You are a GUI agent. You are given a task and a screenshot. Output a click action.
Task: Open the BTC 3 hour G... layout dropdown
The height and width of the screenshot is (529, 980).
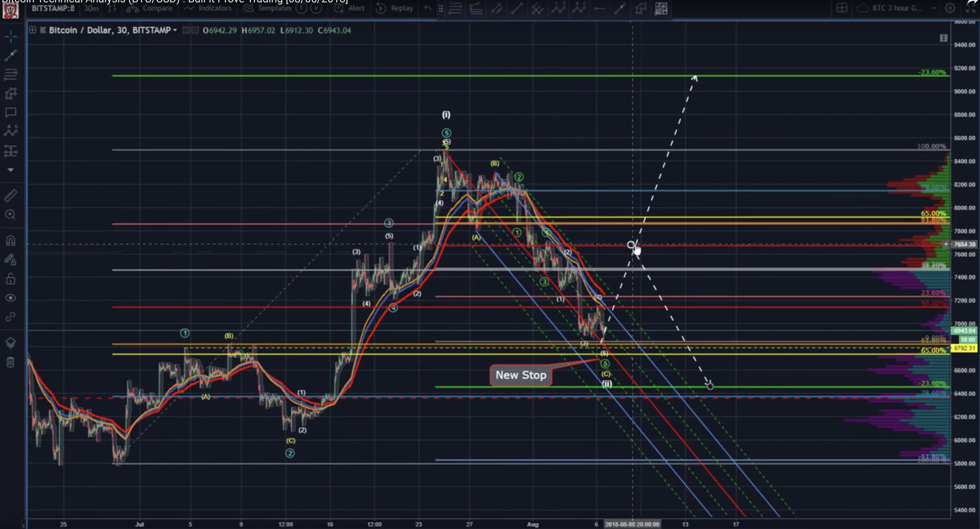(x=896, y=8)
